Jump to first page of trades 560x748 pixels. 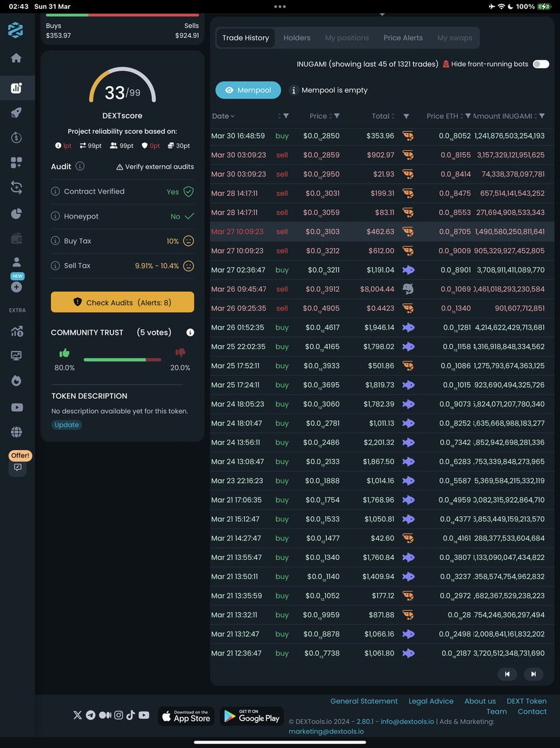point(507,674)
